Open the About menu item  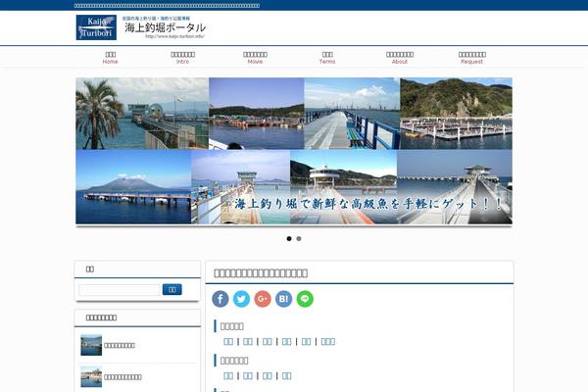[x=400, y=58]
